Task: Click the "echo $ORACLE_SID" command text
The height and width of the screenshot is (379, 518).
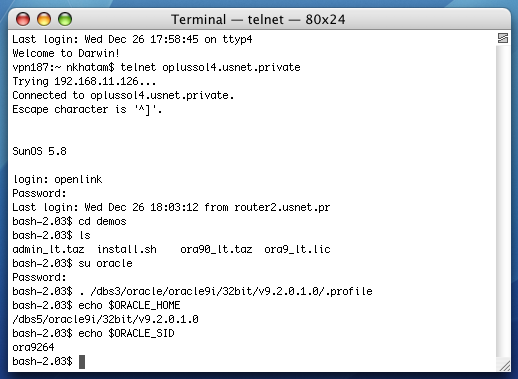Action: tap(126, 333)
